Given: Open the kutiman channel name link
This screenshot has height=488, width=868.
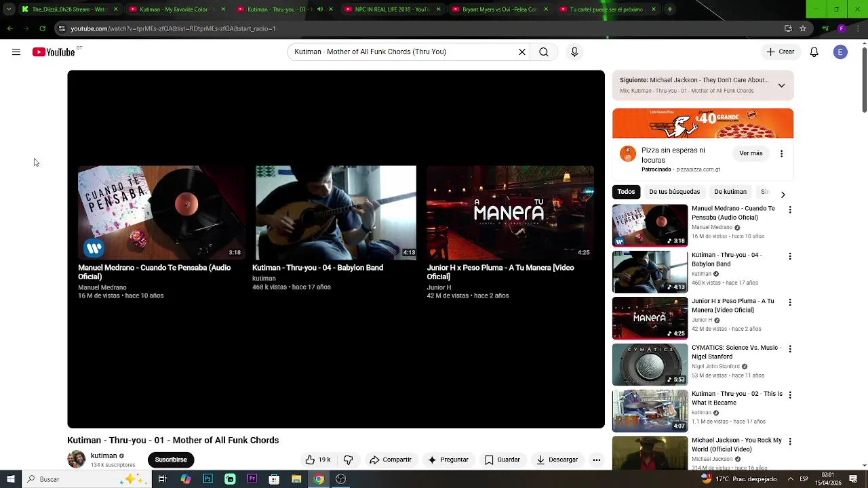Looking at the screenshot, I should point(104,455).
